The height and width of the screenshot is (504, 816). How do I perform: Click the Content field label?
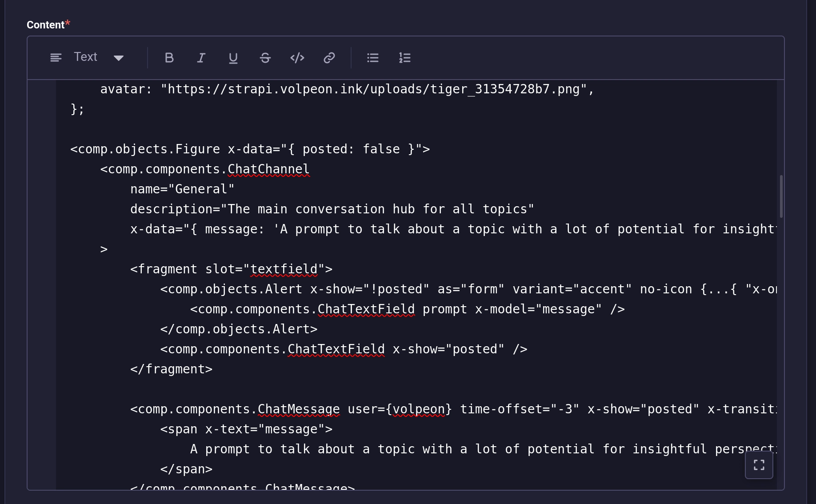click(x=45, y=25)
